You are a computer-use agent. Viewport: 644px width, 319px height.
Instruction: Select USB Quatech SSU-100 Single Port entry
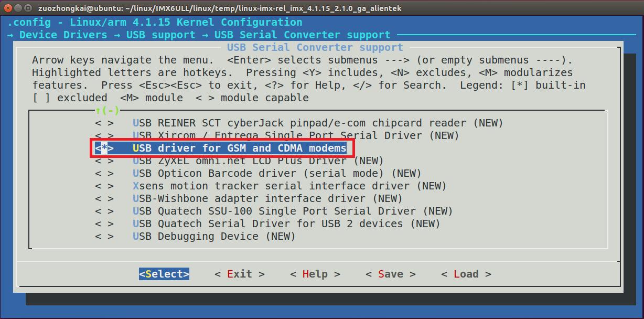coord(293,211)
